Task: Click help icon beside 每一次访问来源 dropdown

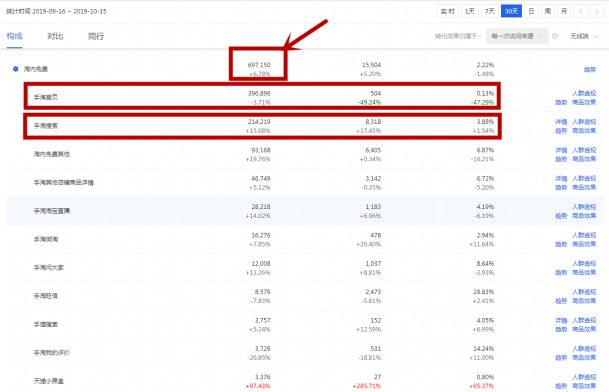Action: [555, 36]
